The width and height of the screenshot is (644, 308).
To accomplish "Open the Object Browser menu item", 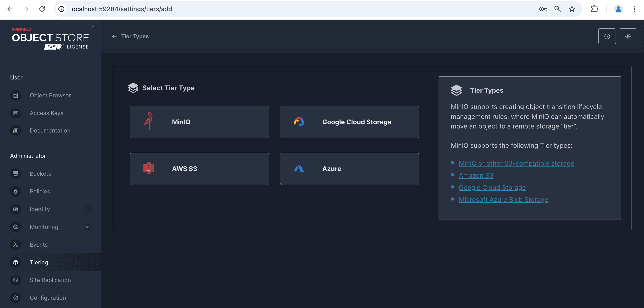I will tap(50, 96).
